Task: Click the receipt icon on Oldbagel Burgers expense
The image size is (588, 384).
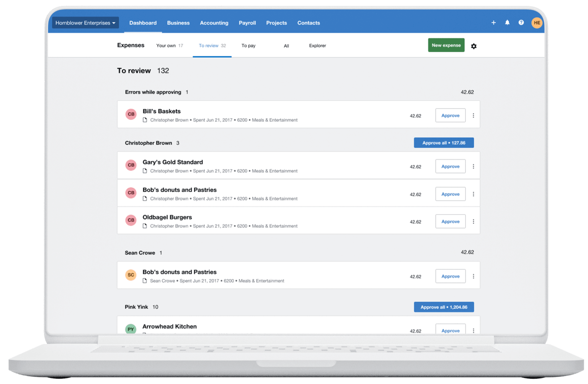Action: coord(145,226)
